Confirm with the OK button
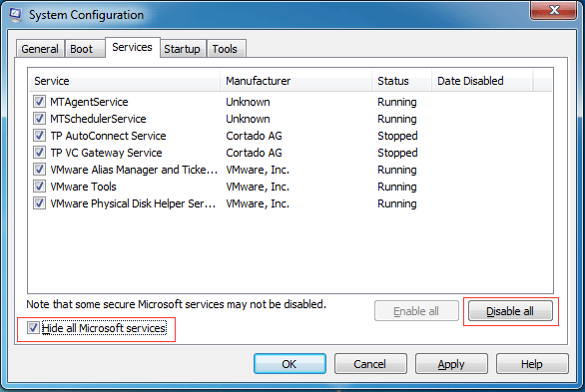 point(290,364)
